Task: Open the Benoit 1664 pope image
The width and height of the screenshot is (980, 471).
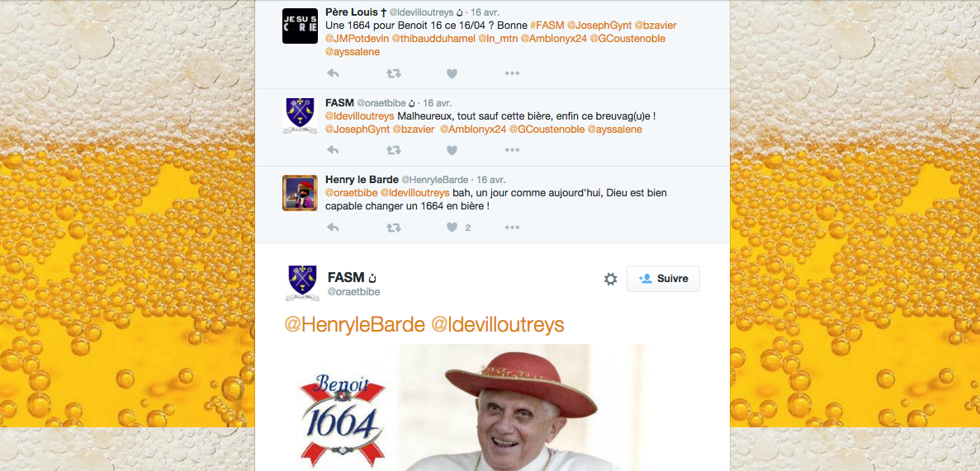Action: 464,407
